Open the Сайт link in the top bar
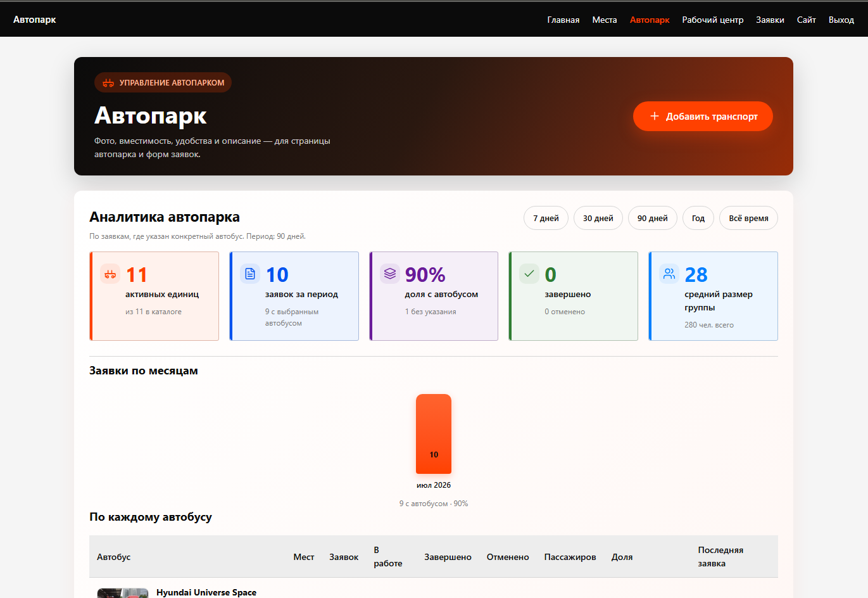Image resolution: width=868 pixels, height=598 pixels. click(x=807, y=20)
